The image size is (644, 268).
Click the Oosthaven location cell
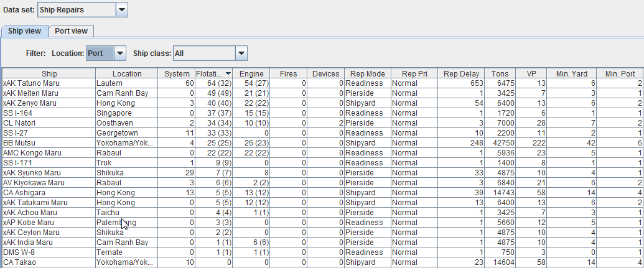coord(127,122)
